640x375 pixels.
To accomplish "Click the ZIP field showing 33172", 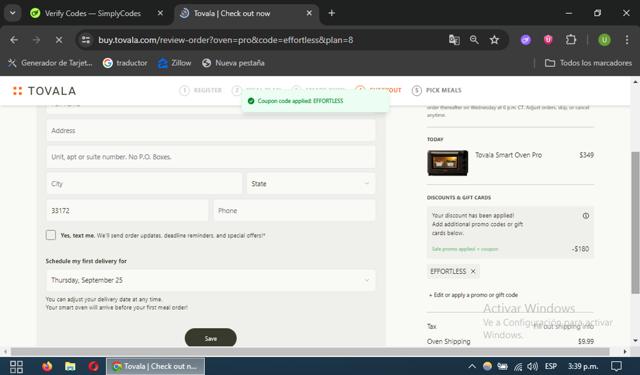I will [x=127, y=211].
